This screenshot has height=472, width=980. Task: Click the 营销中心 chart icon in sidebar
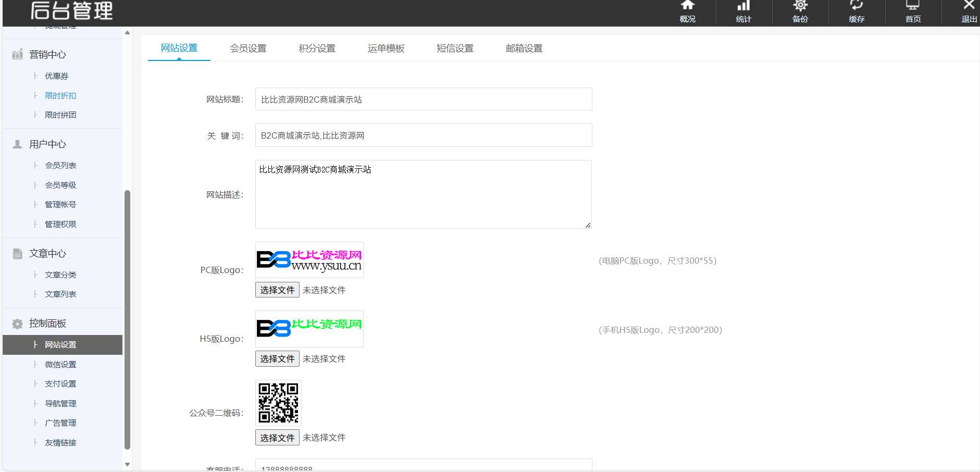click(17, 54)
